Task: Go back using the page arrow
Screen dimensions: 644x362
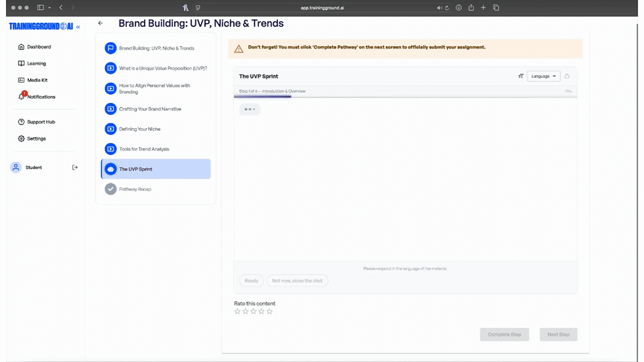Action: click(x=100, y=24)
